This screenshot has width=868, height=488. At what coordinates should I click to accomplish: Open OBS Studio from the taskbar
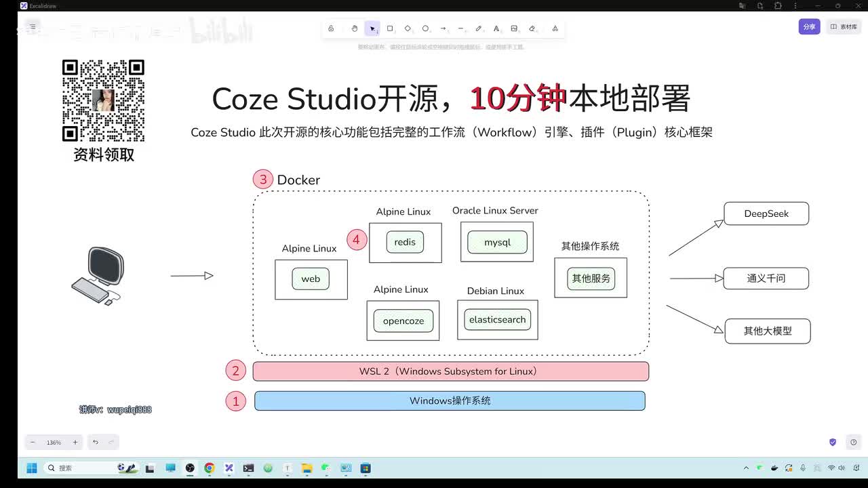tap(190, 468)
